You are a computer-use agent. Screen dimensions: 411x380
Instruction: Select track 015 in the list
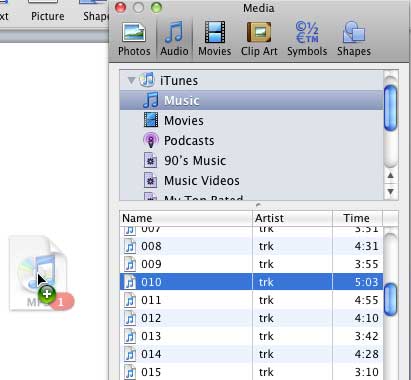click(251, 372)
